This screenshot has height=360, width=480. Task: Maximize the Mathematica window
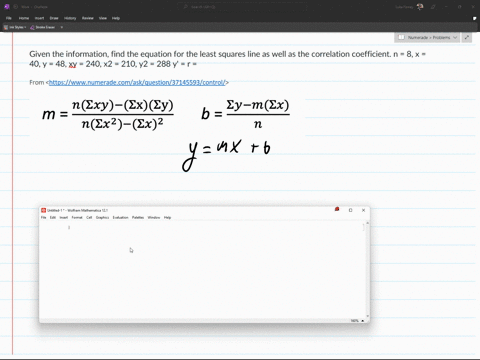click(x=350, y=210)
